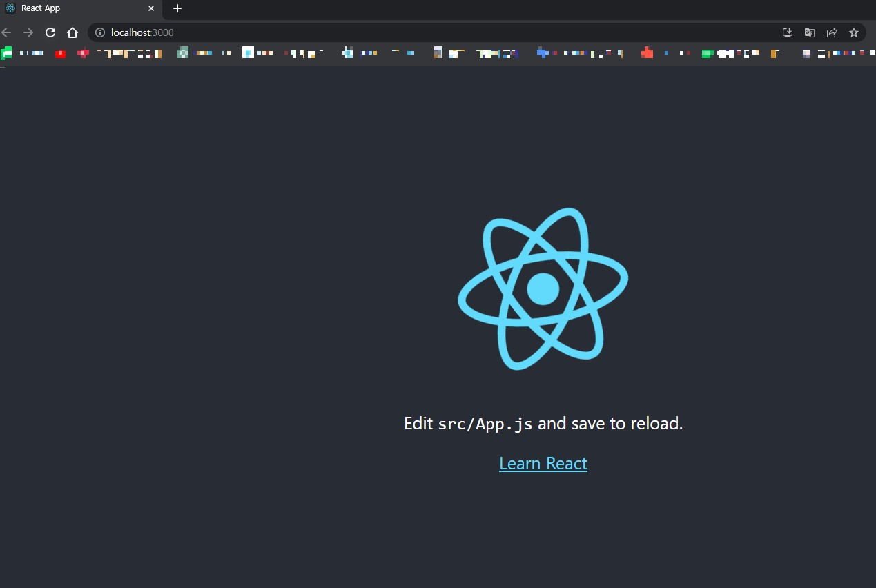The image size is (876, 588).
Task: Go back to the previous page
Action: [x=6, y=32]
